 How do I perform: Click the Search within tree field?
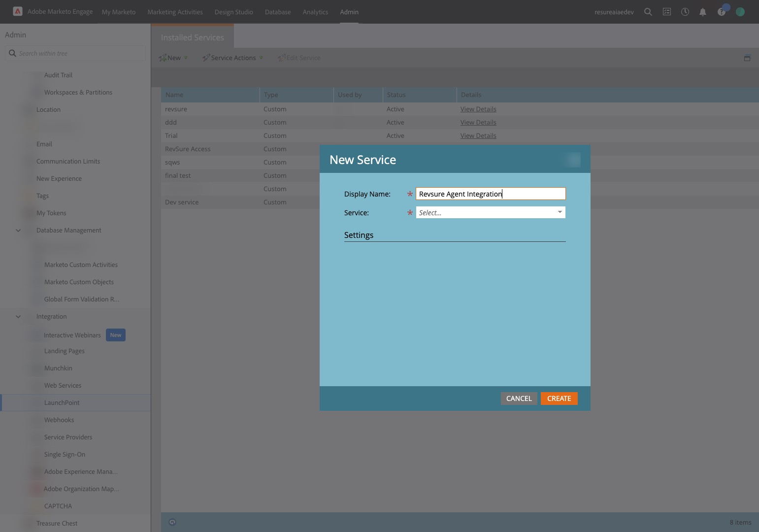click(x=75, y=53)
